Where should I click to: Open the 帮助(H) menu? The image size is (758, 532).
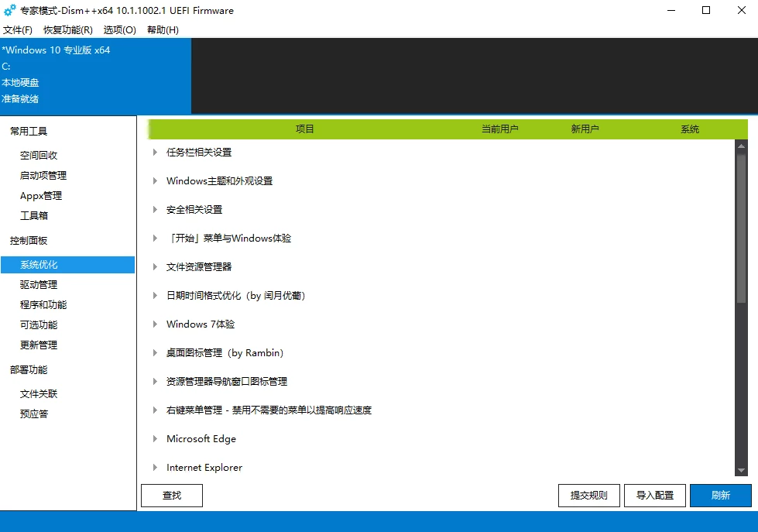[163, 30]
